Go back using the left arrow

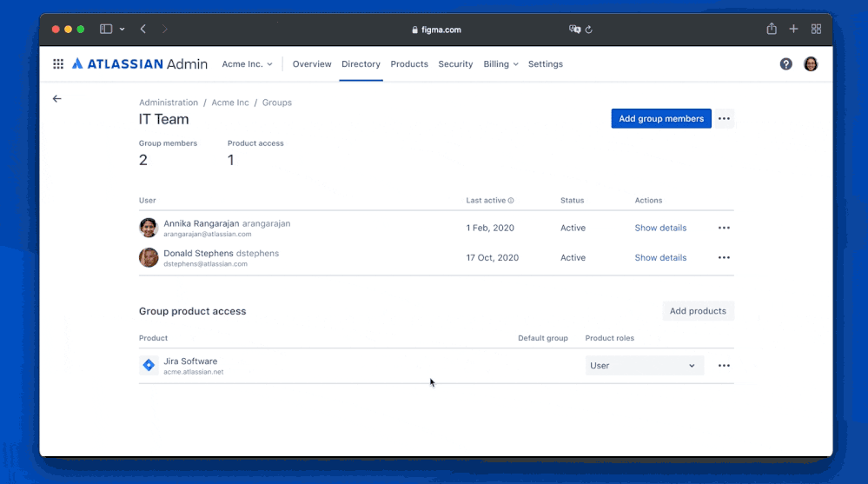57,98
